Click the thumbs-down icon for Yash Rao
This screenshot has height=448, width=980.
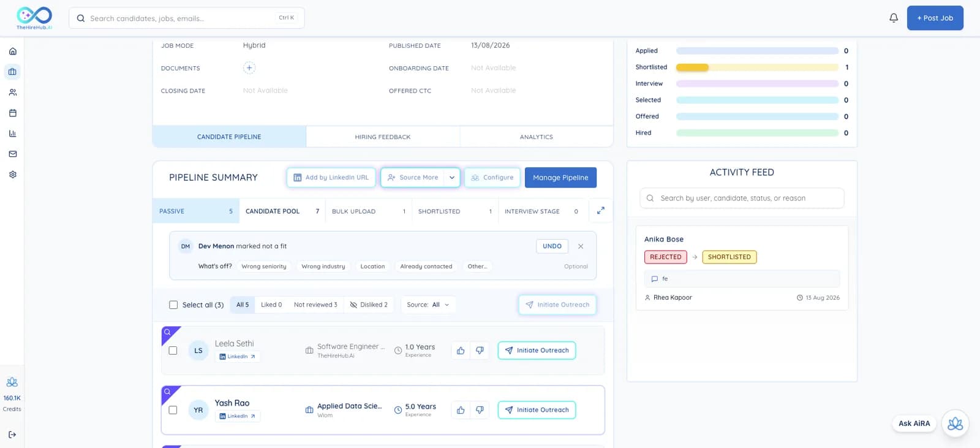coord(480,410)
